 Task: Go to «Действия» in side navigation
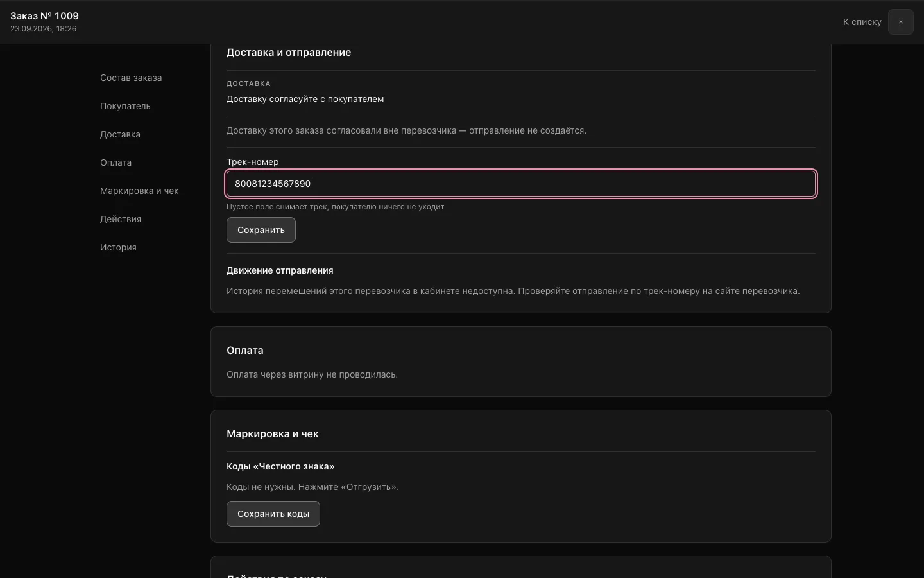tap(121, 219)
